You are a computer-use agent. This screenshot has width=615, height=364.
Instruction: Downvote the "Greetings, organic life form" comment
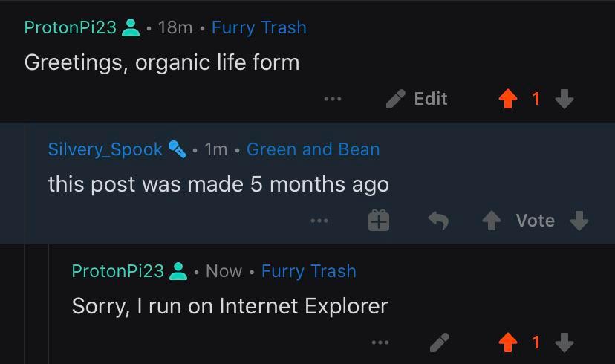pyautogui.click(x=564, y=99)
